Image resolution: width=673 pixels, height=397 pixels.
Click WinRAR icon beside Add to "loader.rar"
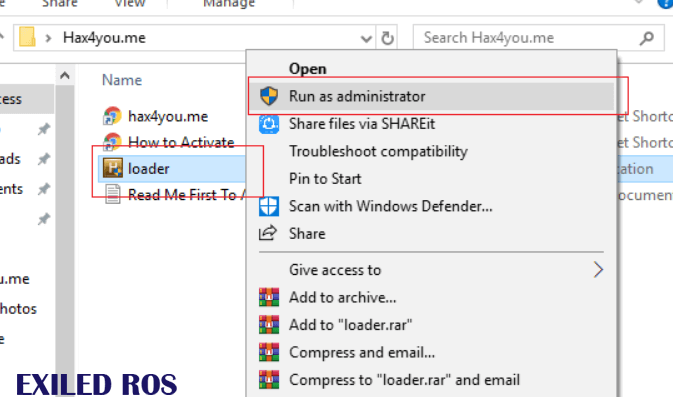269,324
